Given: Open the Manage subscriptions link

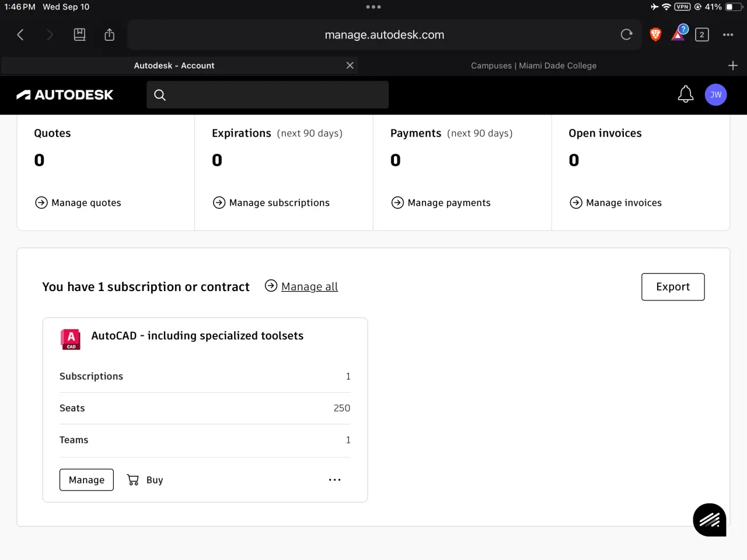Looking at the screenshot, I should coord(279,202).
